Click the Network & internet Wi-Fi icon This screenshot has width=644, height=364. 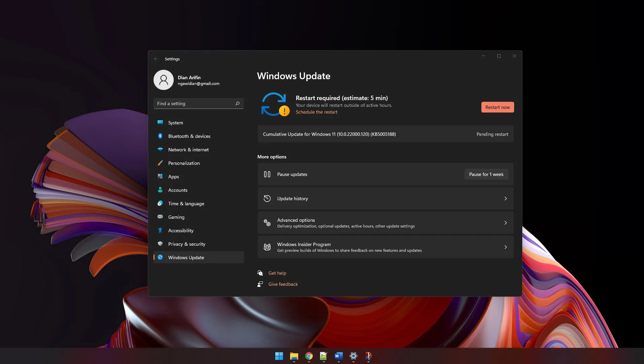tap(160, 150)
